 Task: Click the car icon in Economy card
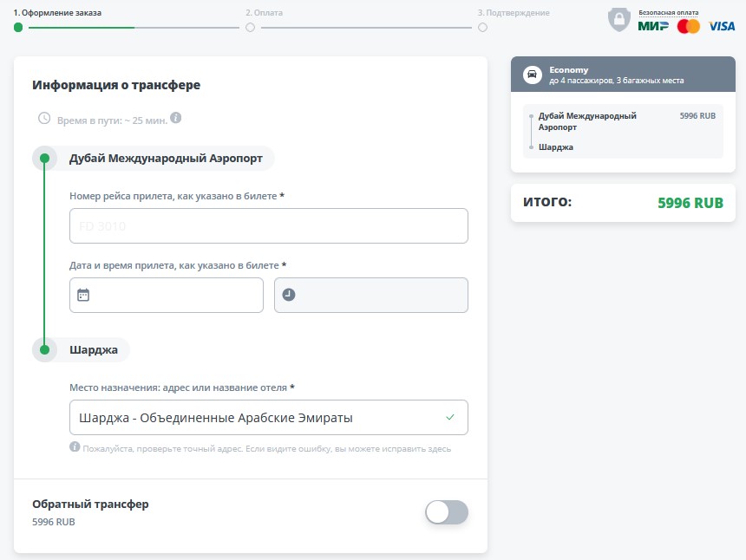[x=531, y=75]
